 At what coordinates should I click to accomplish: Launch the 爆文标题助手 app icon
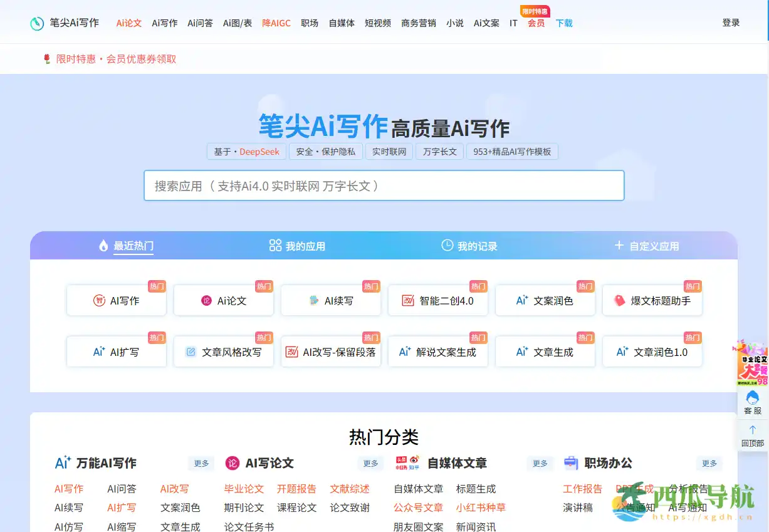[x=619, y=301]
